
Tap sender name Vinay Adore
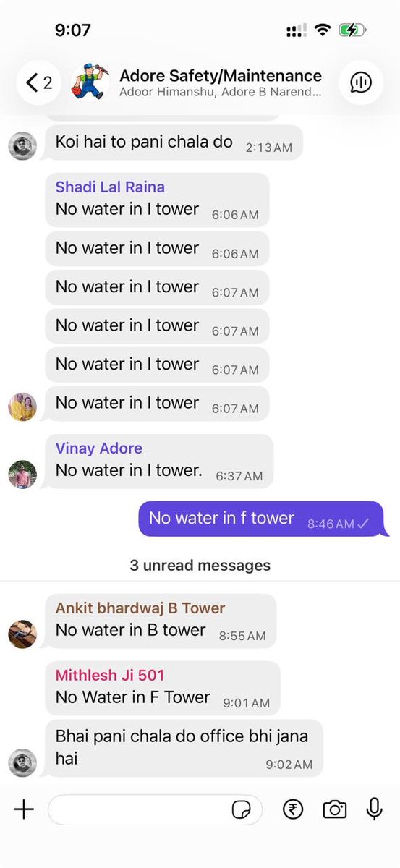coord(99,448)
